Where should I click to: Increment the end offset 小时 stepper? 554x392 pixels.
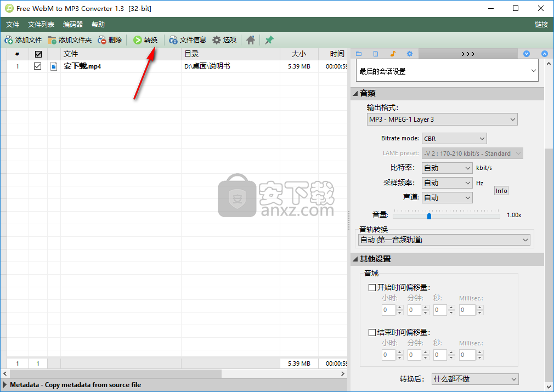click(400, 353)
